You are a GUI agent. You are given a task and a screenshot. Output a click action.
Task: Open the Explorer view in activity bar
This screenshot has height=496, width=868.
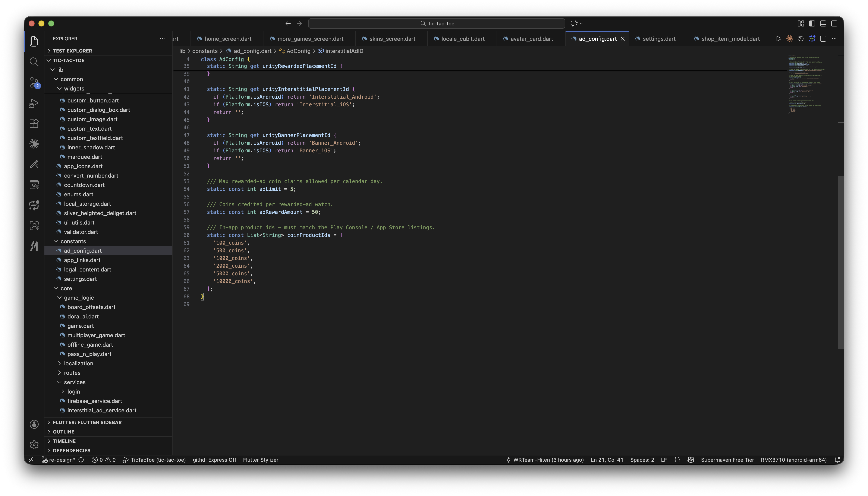coord(34,41)
